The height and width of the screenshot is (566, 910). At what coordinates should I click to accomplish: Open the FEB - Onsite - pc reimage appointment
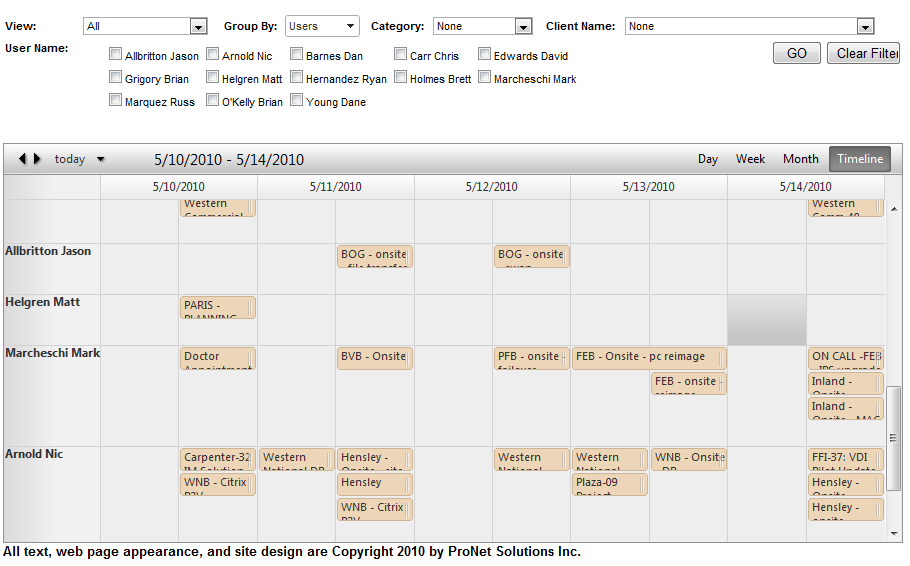point(648,357)
